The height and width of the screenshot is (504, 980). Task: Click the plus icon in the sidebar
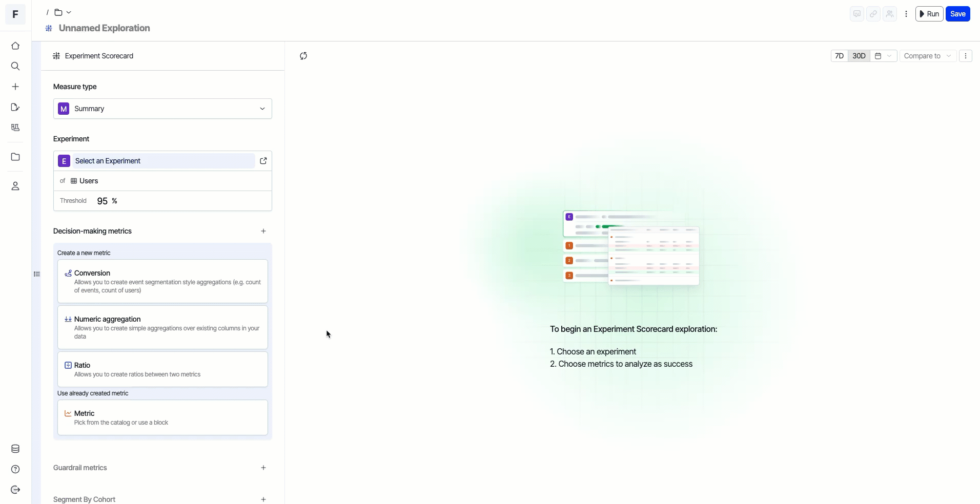pyautogui.click(x=15, y=87)
